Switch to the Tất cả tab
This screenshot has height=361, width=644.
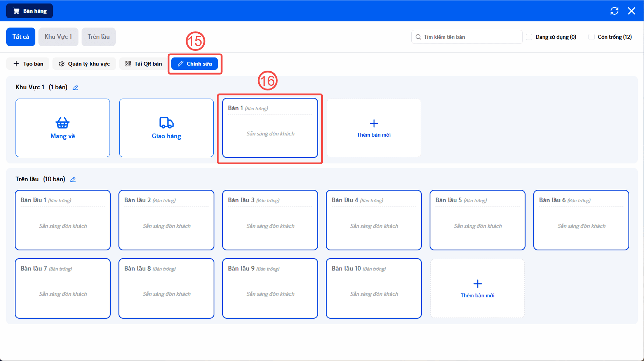[x=21, y=37]
